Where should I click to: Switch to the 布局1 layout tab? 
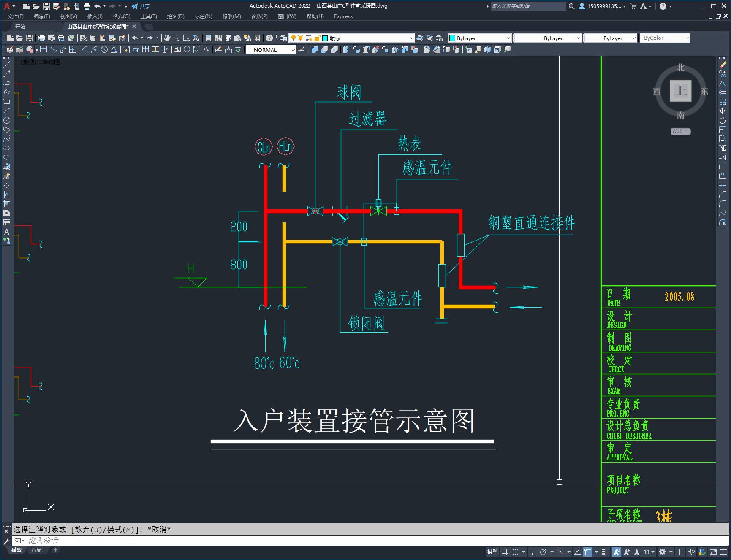click(38, 550)
